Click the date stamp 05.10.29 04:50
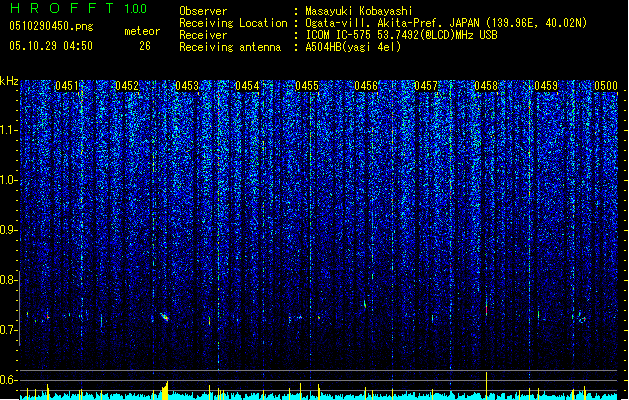This screenshot has height=400, width=629. click(x=51, y=46)
